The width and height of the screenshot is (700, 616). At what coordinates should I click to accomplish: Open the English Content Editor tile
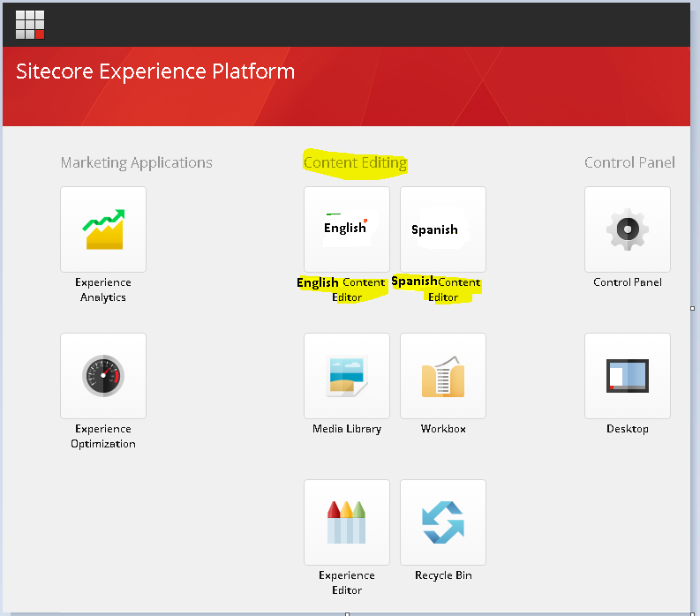tap(347, 229)
